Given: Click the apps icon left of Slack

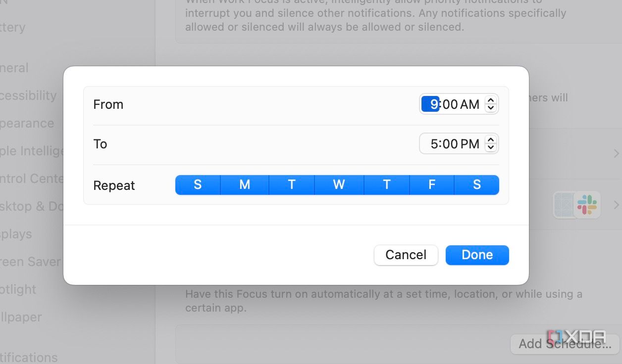Looking at the screenshot, I should point(564,205).
